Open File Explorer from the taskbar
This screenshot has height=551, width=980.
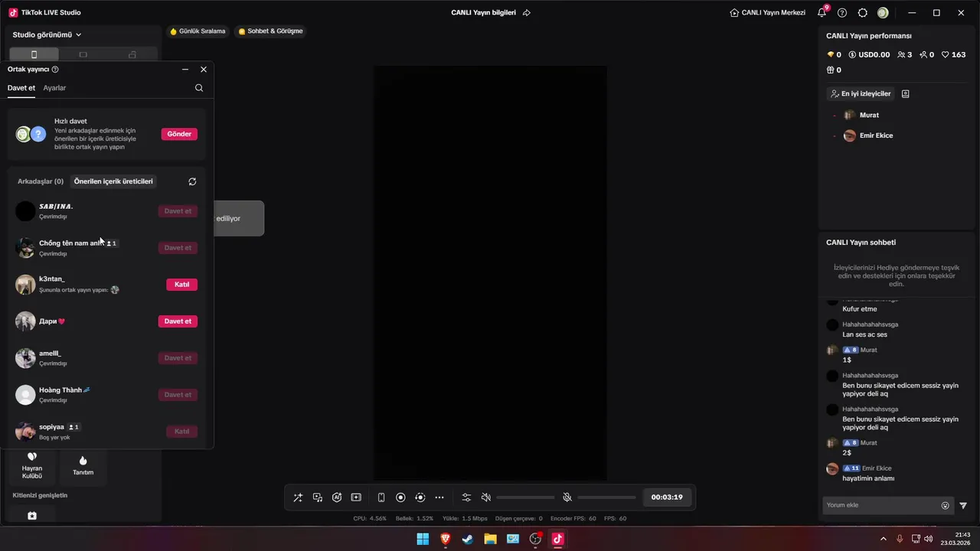coord(490,539)
